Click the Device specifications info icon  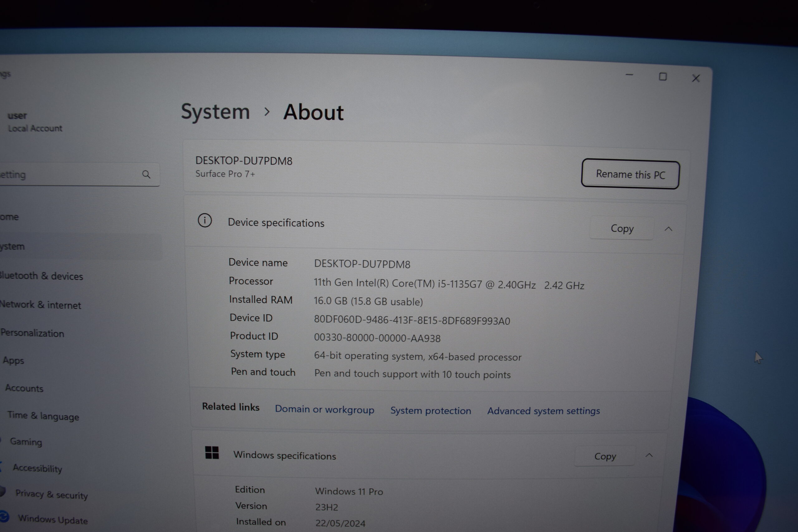point(205,221)
